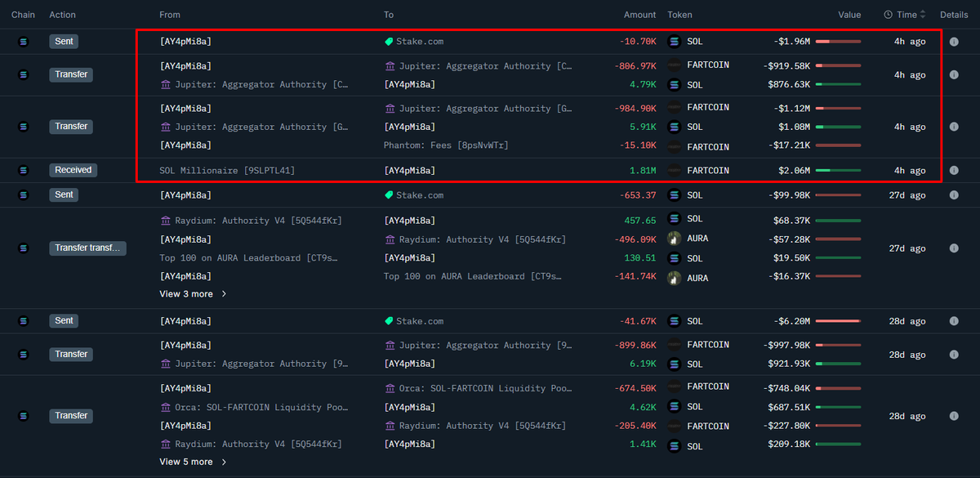The height and width of the screenshot is (478, 980).
Task: Click the Token column header
Action: 679,15
